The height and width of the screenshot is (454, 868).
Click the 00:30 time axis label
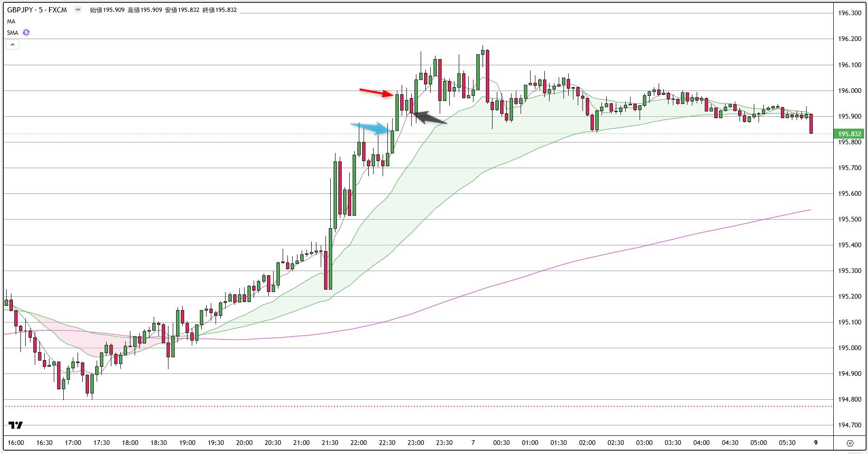pos(501,443)
